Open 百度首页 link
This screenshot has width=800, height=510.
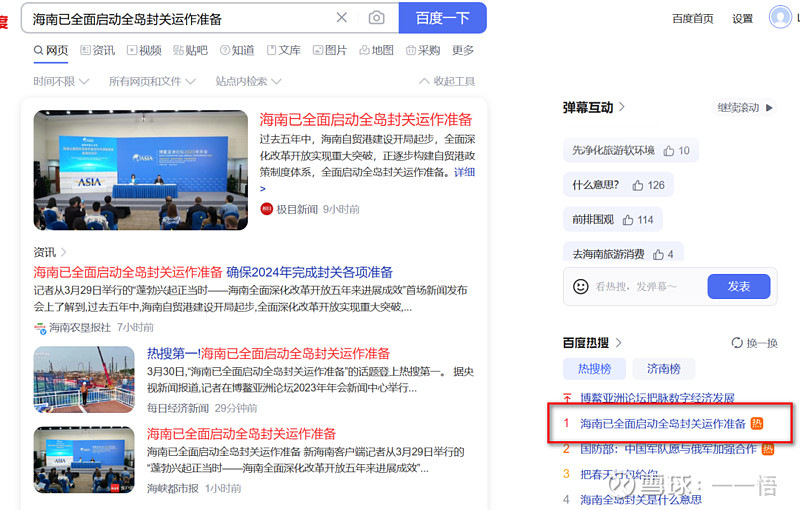pos(692,19)
